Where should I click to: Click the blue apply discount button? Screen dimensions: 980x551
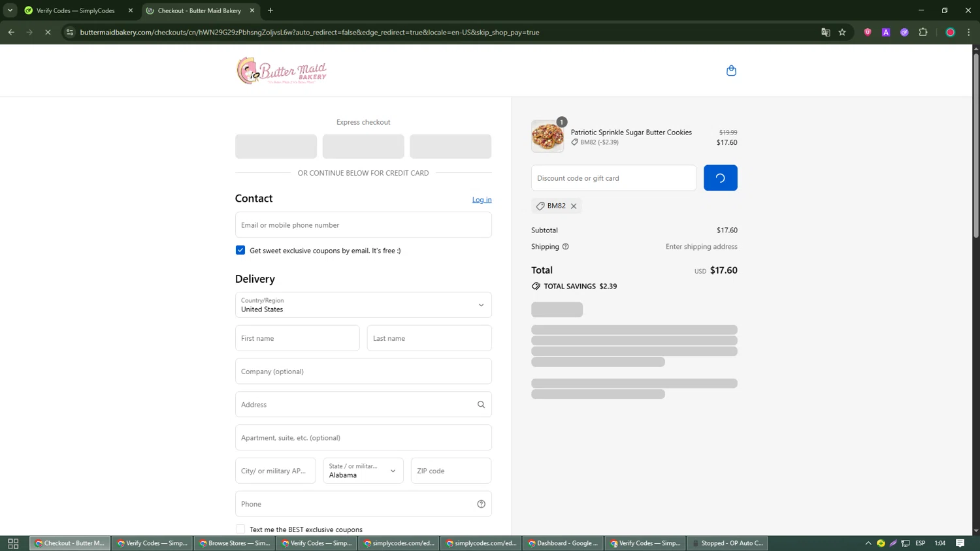tap(720, 178)
